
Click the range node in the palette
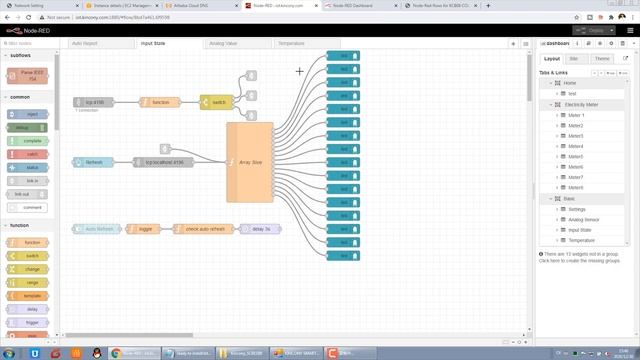coord(28,282)
